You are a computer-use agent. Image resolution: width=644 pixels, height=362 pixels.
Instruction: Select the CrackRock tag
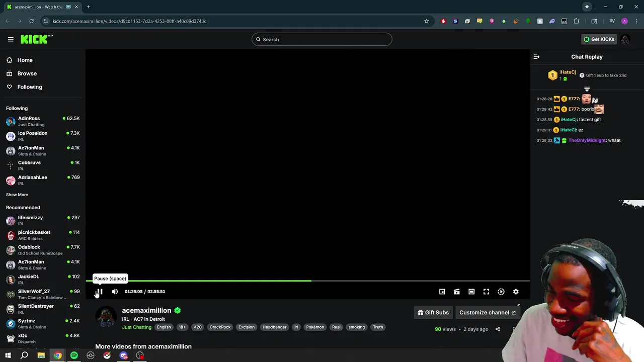click(x=220, y=327)
